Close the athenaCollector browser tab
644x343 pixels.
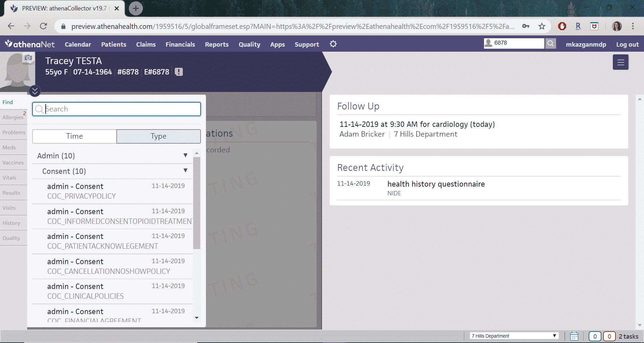click(x=117, y=8)
